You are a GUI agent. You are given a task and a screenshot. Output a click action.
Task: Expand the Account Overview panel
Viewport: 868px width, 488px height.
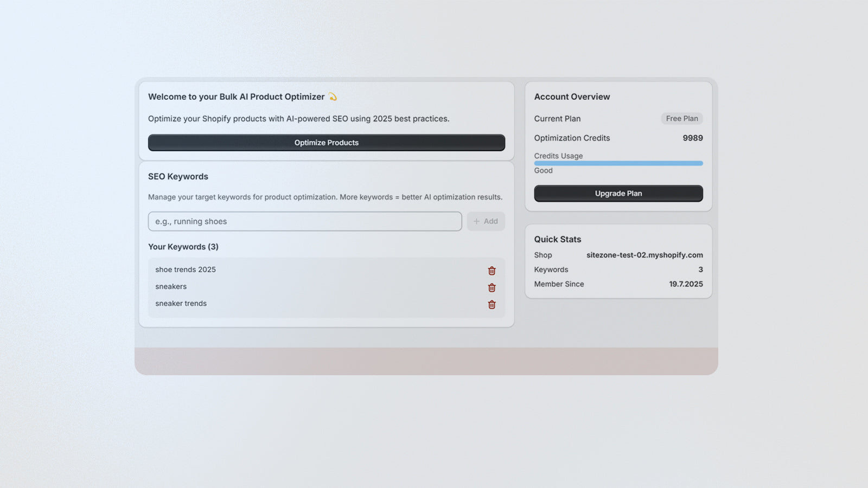(x=572, y=97)
